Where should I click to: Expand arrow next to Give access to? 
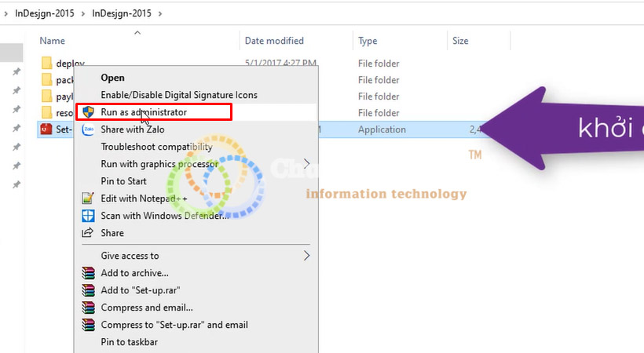pos(306,256)
